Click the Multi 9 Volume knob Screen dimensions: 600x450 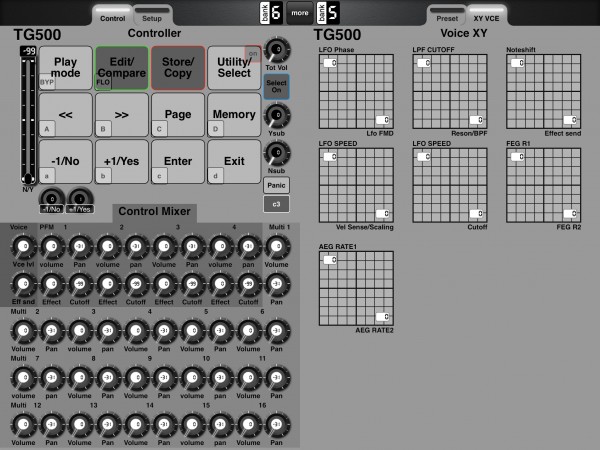[136, 378]
